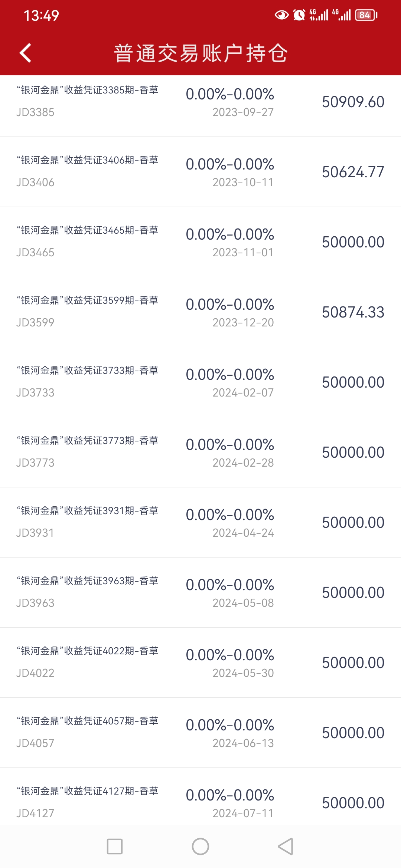
Task: Tap the 50624.77 amount value
Action: [x=353, y=172]
